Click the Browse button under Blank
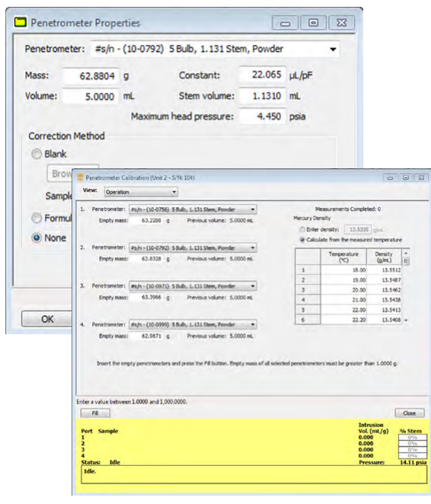 pos(60,174)
